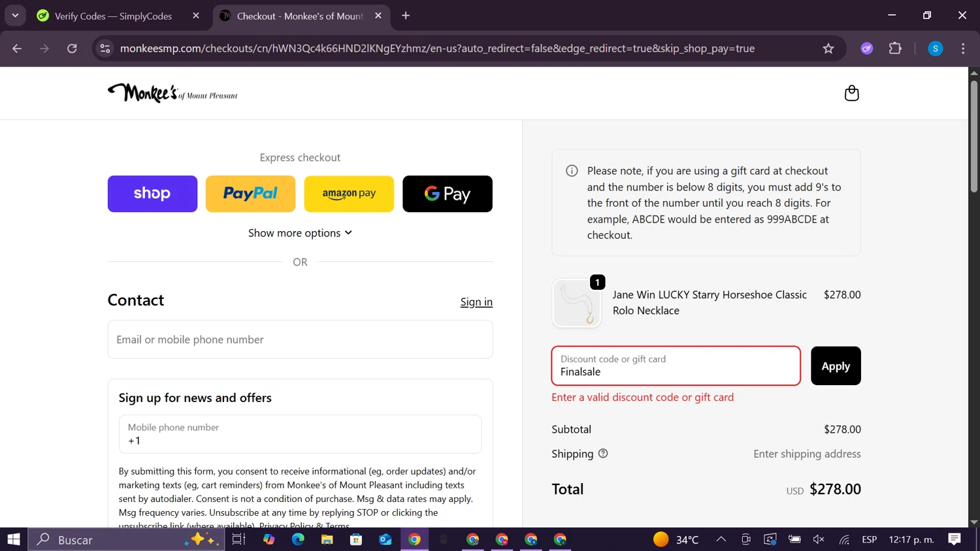
Task: Click the total amount $278.00 next to USD
Action: click(835, 489)
